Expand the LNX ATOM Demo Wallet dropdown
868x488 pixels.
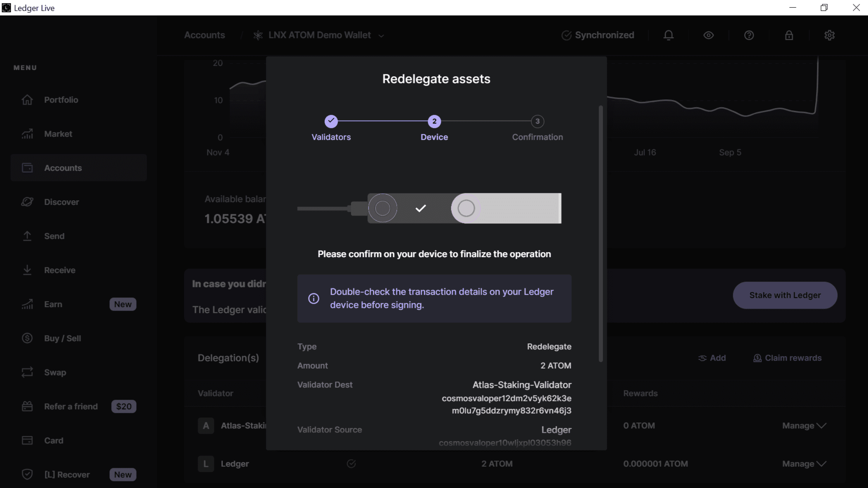381,36
